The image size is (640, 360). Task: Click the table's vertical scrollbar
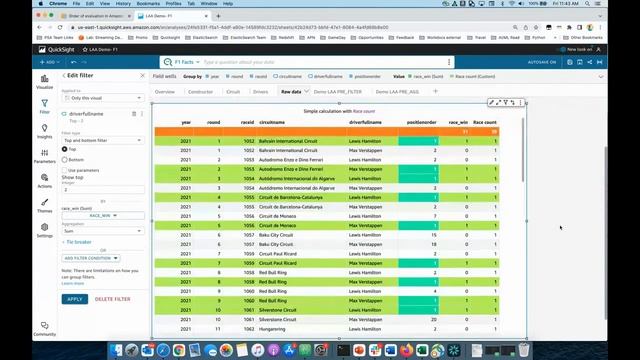523,150
